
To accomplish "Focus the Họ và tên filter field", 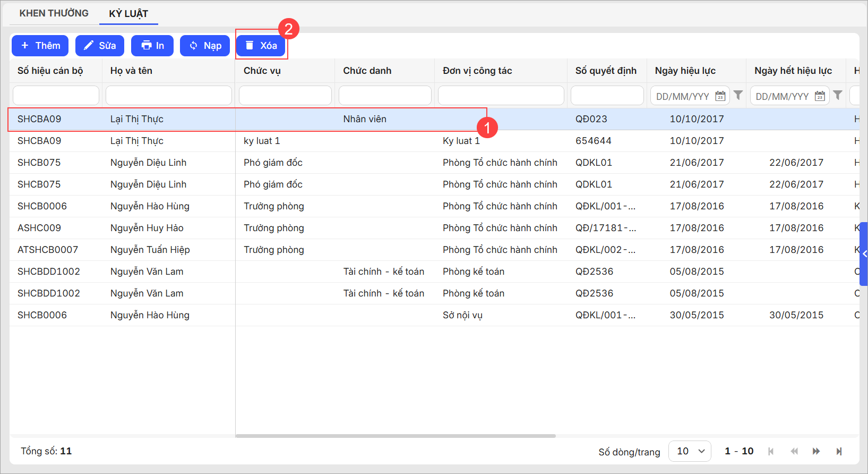I will 169,96.
